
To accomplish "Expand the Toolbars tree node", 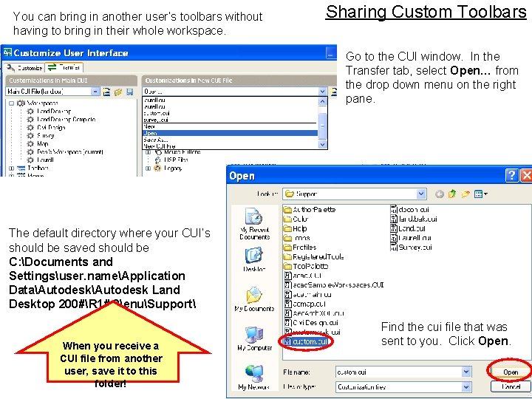I will click(x=12, y=168).
